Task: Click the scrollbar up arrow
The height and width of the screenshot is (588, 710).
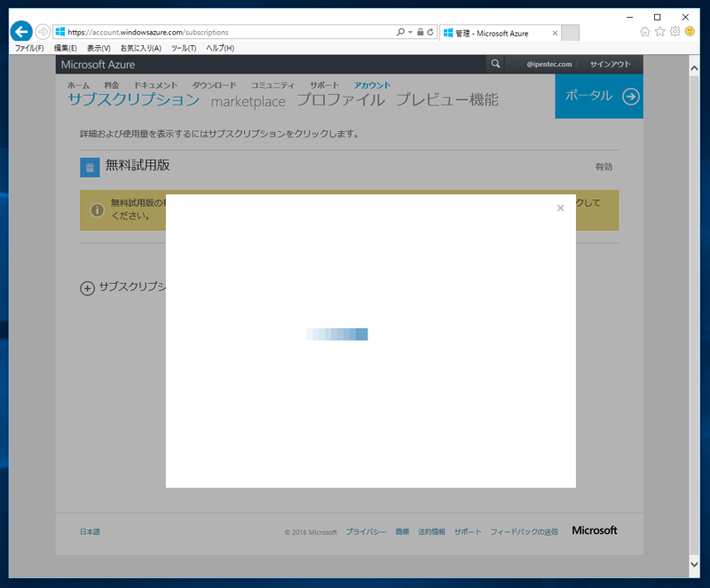Action: pyautogui.click(x=694, y=68)
